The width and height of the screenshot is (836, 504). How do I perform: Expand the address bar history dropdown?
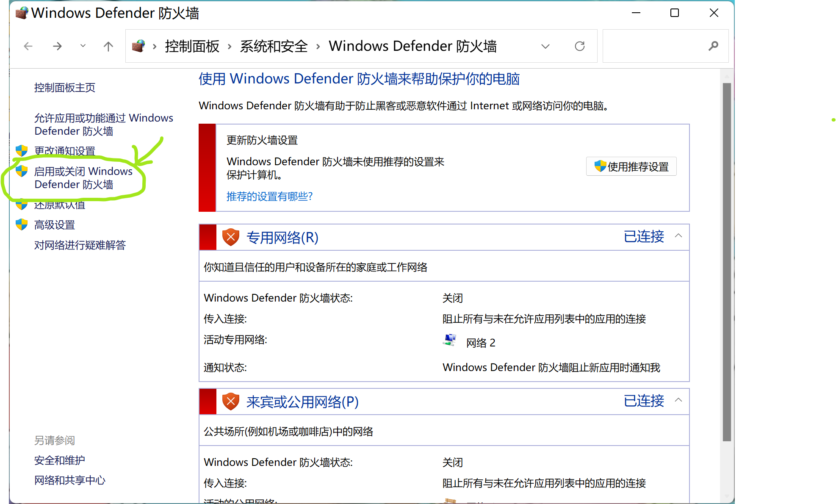tap(545, 46)
